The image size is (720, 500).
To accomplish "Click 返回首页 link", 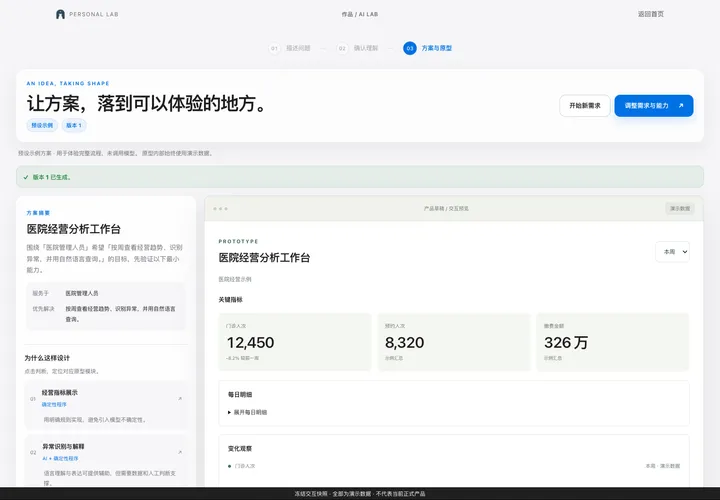I will coord(651,14).
